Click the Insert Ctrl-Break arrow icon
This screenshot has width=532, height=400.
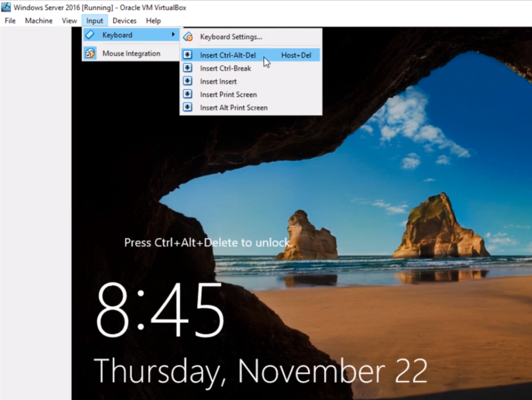click(188, 68)
